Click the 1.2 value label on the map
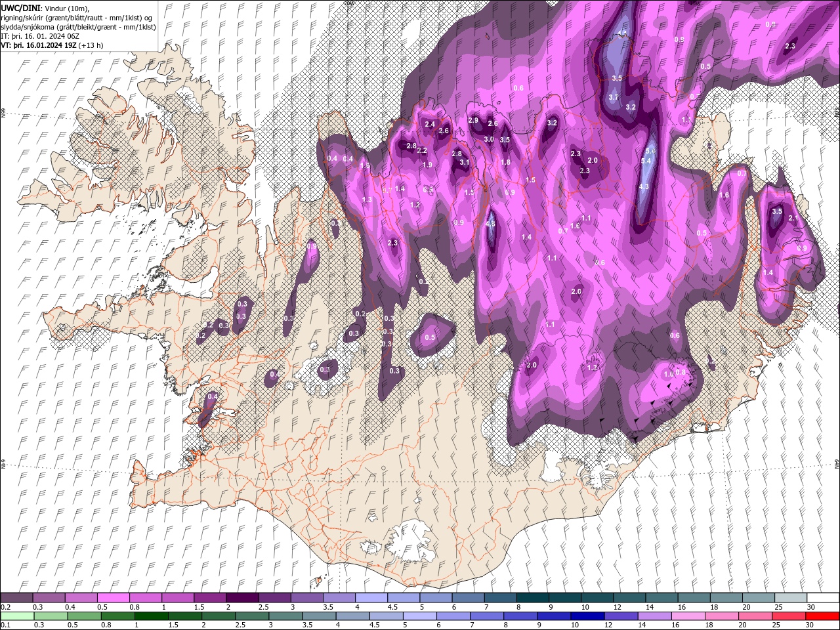The image size is (840, 630). tap(415, 205)
